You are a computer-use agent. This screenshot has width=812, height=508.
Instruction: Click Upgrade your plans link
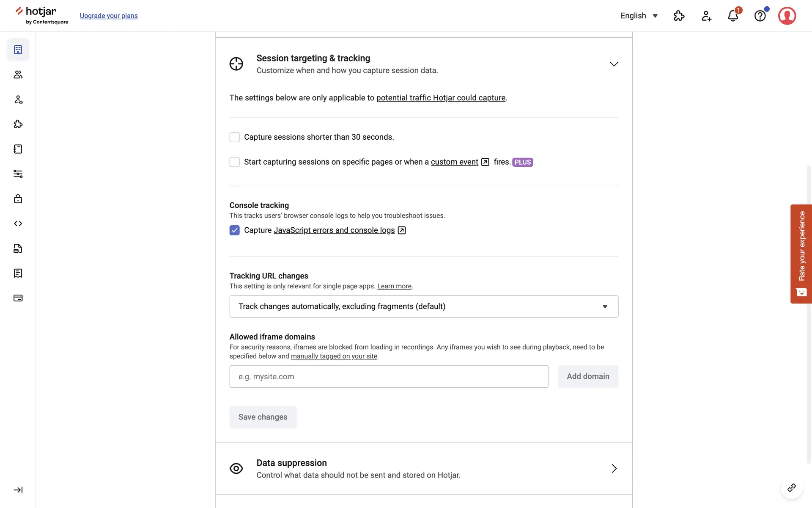tap(109, 16)
